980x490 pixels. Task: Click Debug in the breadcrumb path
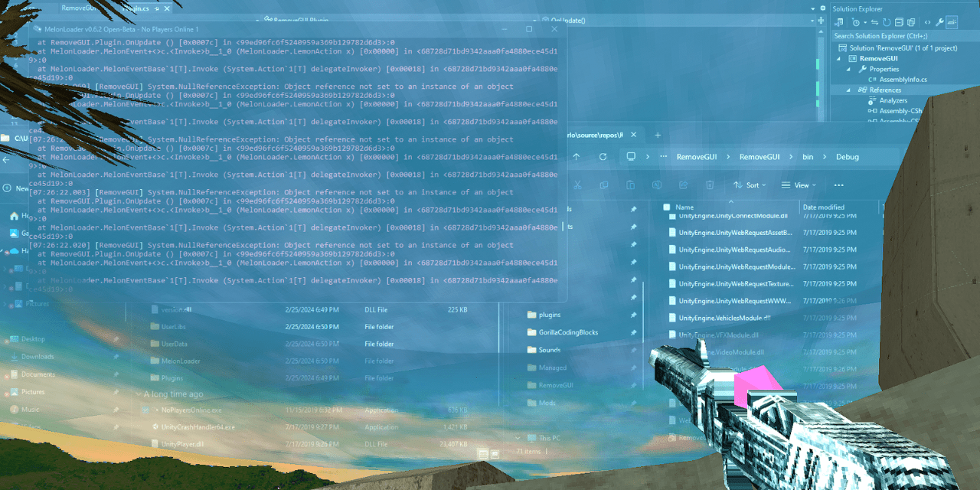click(847, 157)
